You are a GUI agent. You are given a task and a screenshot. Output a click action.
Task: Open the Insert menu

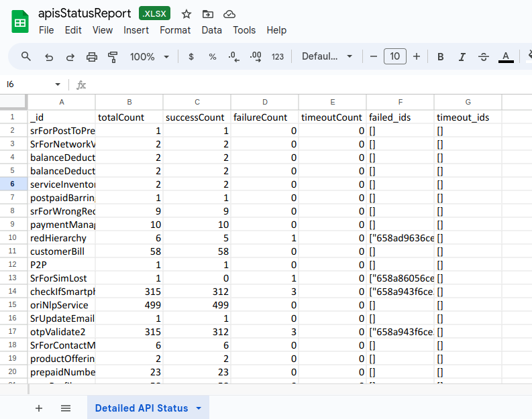coord(136,30)
